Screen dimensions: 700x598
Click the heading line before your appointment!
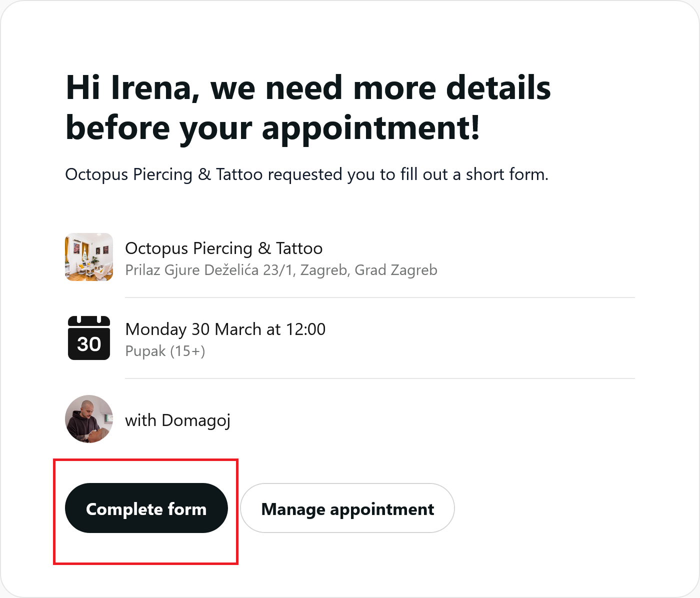click(x=272, y=128)
